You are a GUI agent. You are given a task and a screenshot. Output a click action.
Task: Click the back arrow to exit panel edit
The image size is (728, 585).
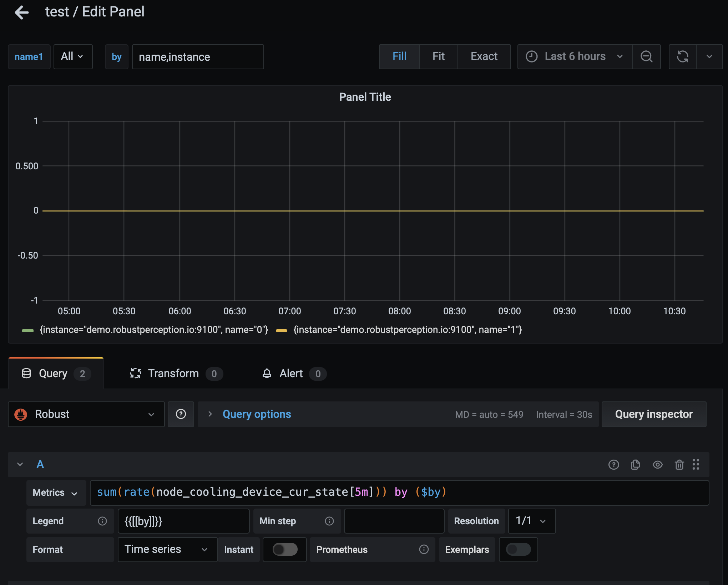[x=22, y=12]
